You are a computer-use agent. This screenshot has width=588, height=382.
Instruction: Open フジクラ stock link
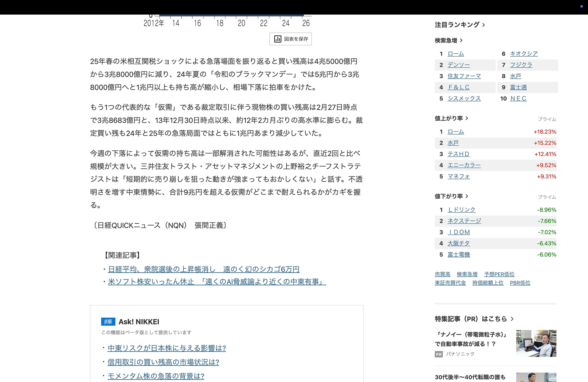[521, 65]
